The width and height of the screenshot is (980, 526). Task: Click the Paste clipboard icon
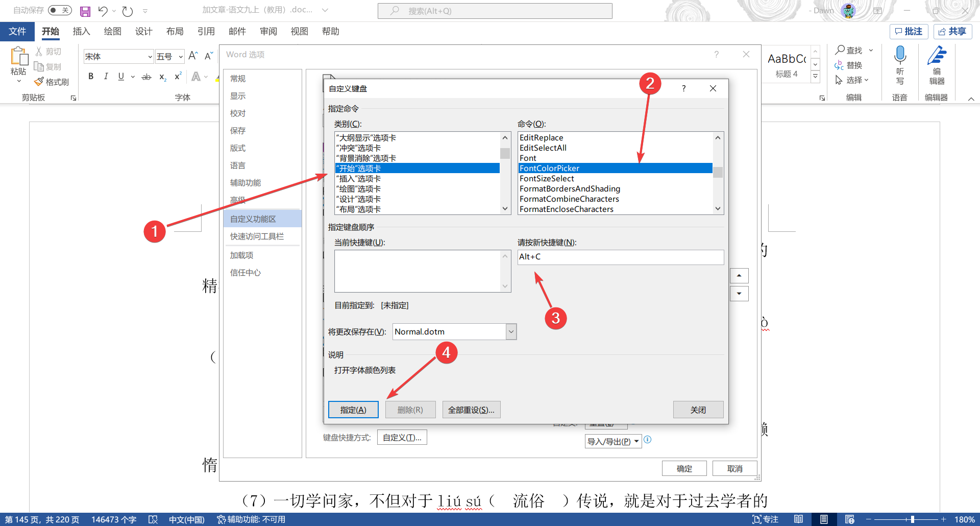[x=19, y=56]
